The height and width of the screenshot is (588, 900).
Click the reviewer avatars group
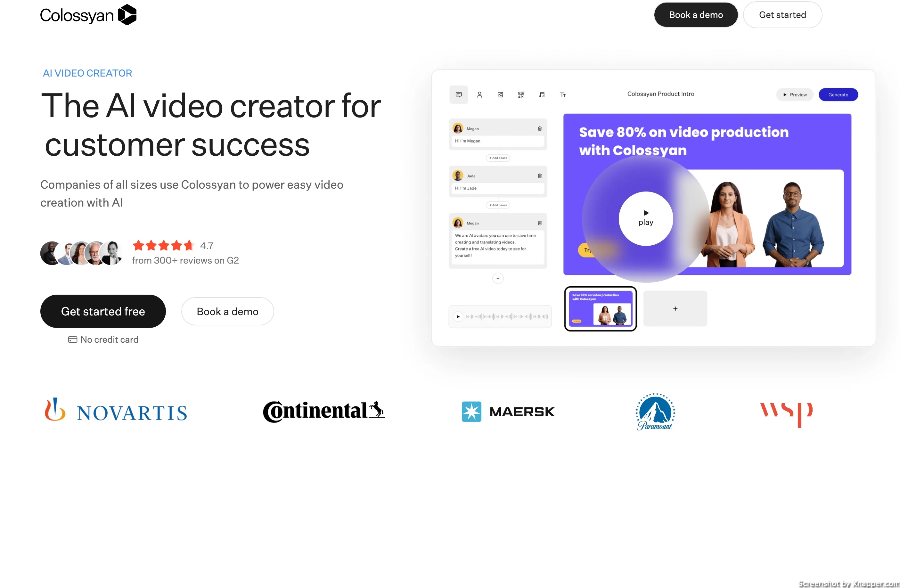click(x=82, y=253)
